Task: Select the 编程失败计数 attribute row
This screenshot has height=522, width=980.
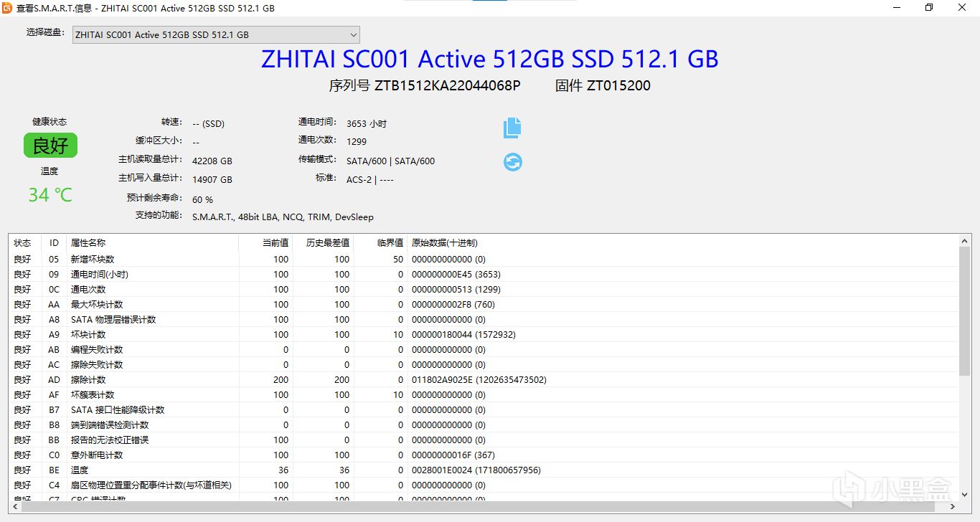Action: (484, 349)
